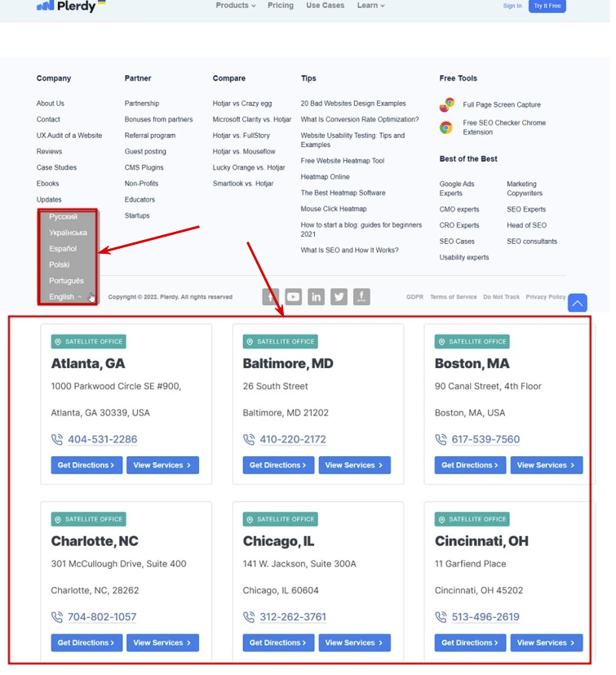View Services for Atlanta office

(162, 465)
